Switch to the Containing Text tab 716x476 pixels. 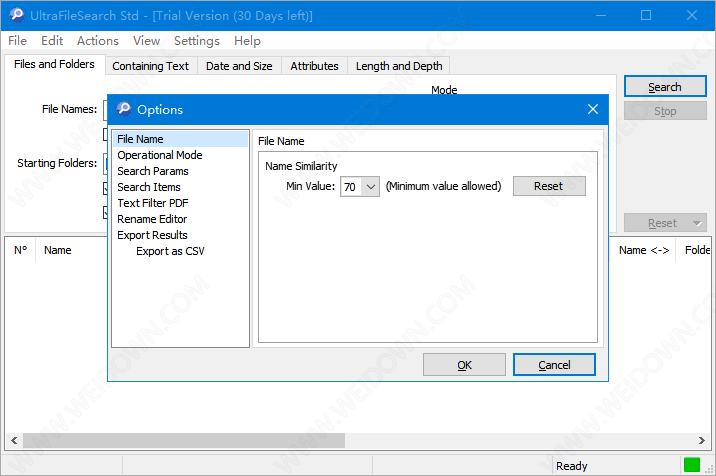[x=151, y=66]
